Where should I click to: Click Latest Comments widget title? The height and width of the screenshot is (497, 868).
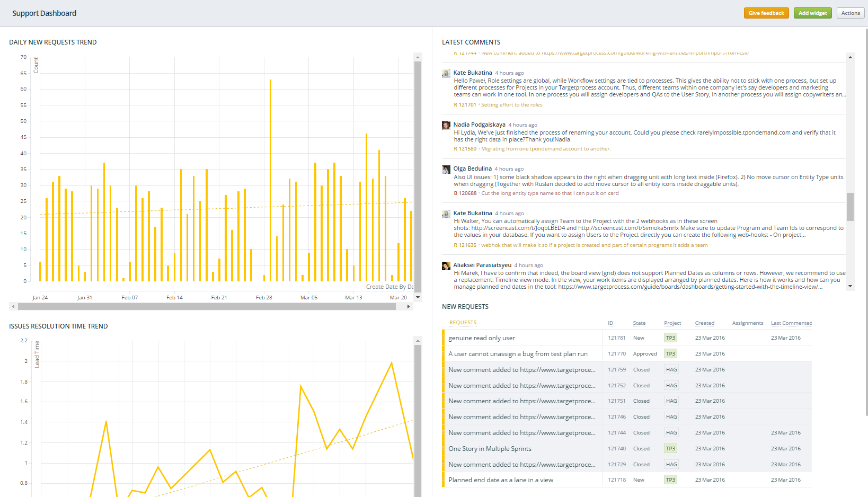tap(471, 42)
